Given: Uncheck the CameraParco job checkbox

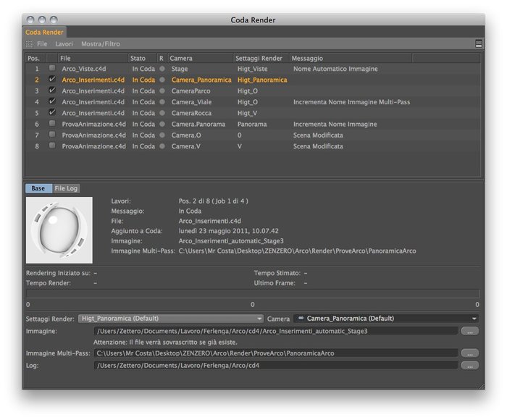Looking at the screenshot, I should click(x=51, y=91).
